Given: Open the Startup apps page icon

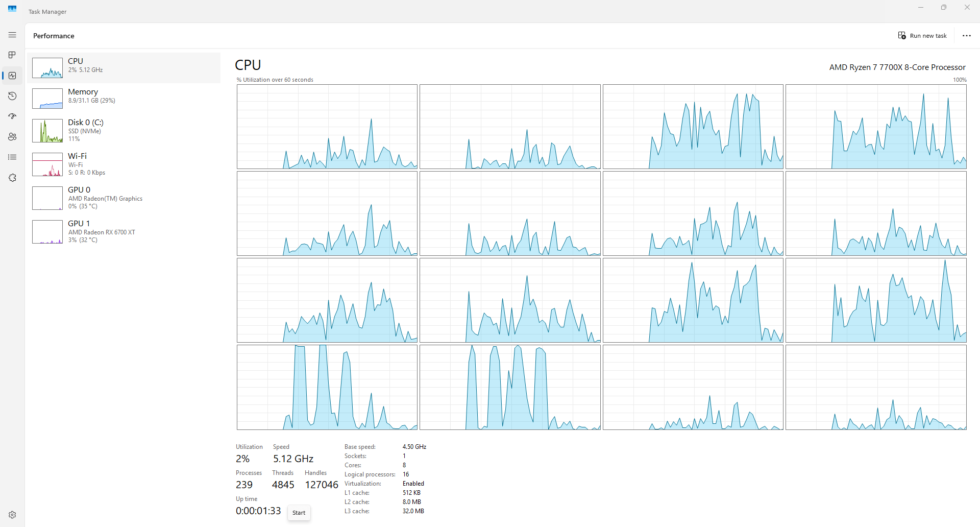Looking at the screenshot, I should click(x=12, y=116).
